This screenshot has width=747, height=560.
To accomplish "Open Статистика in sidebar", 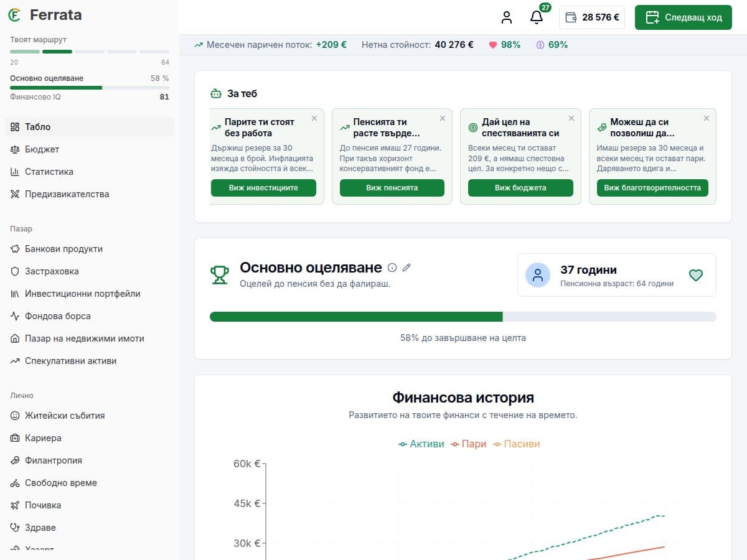I will (x=90, y=172).
